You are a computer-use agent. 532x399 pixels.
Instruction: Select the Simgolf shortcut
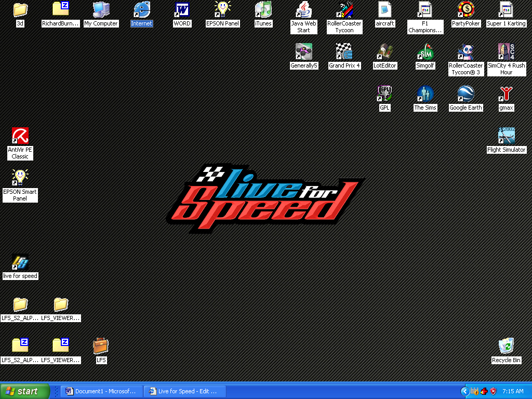425,52
